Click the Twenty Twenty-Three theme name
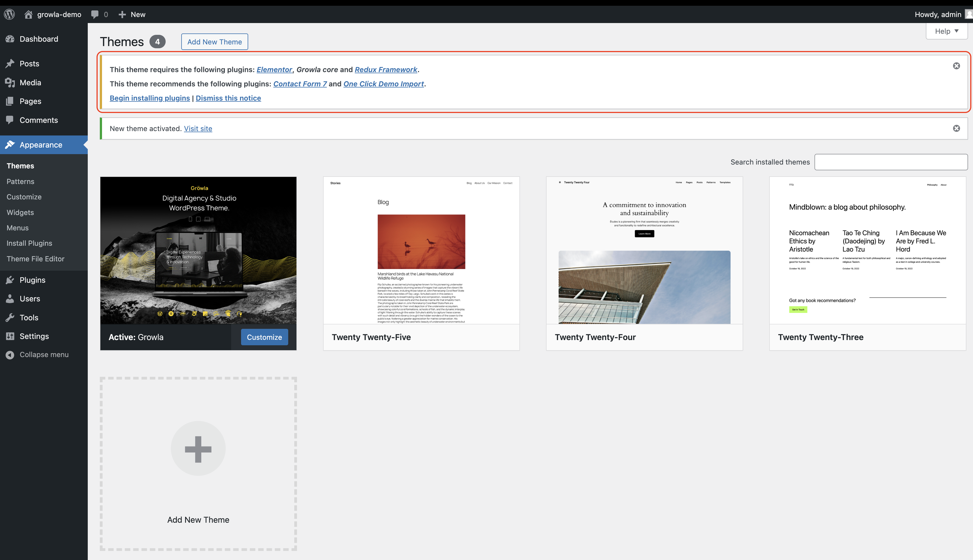The image size is (973, 560). click(820, 337)
